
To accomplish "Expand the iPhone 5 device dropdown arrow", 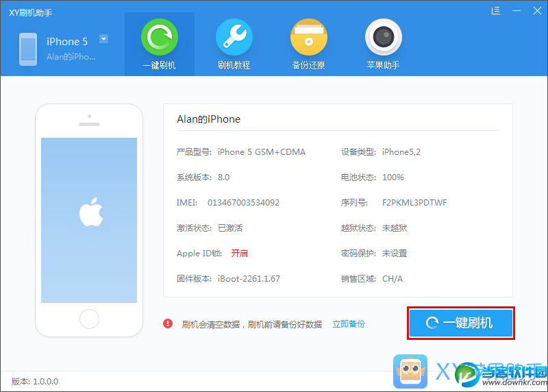I will tap(104, 39).
